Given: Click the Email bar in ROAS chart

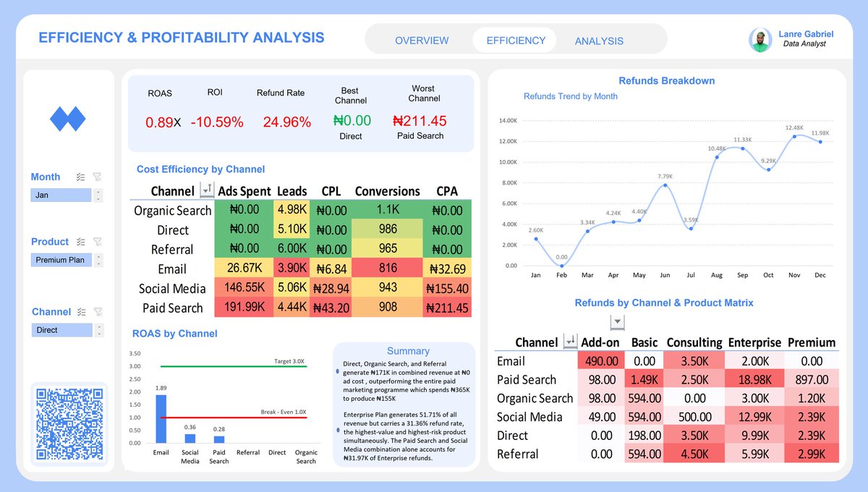Looking at the screenshot, I should (x=161, y=419).
